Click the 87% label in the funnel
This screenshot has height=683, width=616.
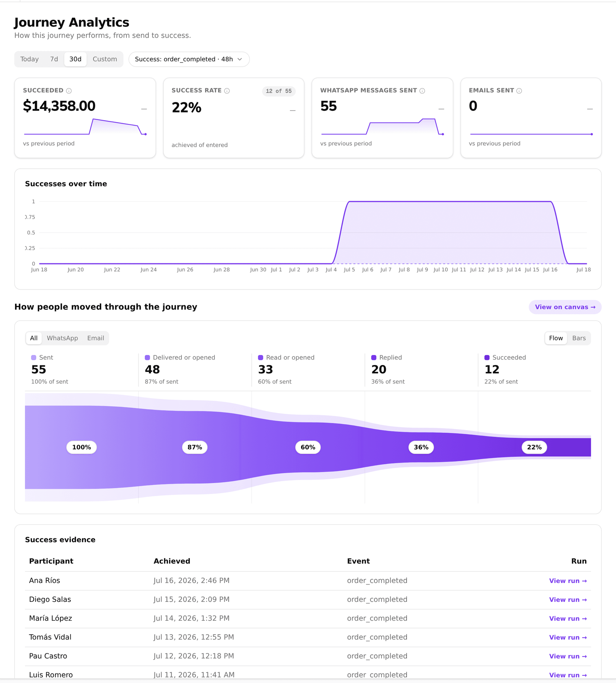[x=195, y=447]
